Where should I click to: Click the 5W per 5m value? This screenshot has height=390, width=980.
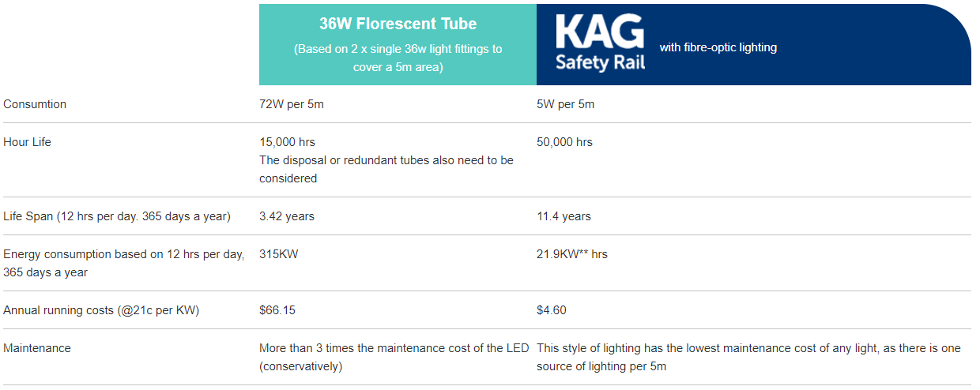point(566,104)
